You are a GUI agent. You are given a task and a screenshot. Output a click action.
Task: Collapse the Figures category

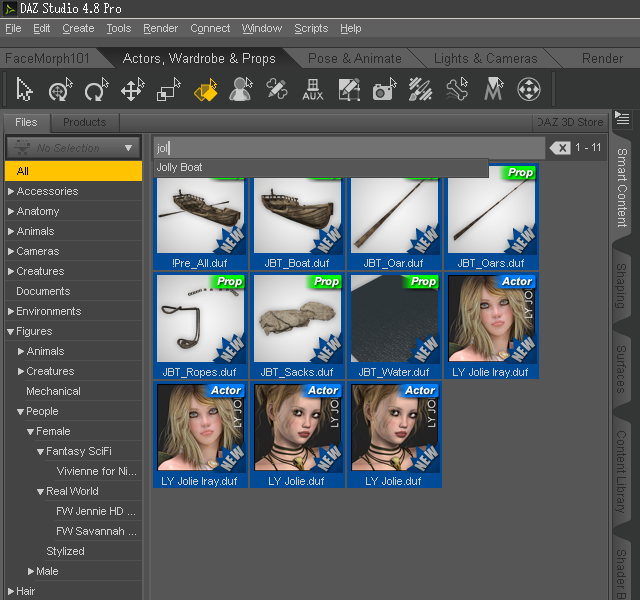11,331
